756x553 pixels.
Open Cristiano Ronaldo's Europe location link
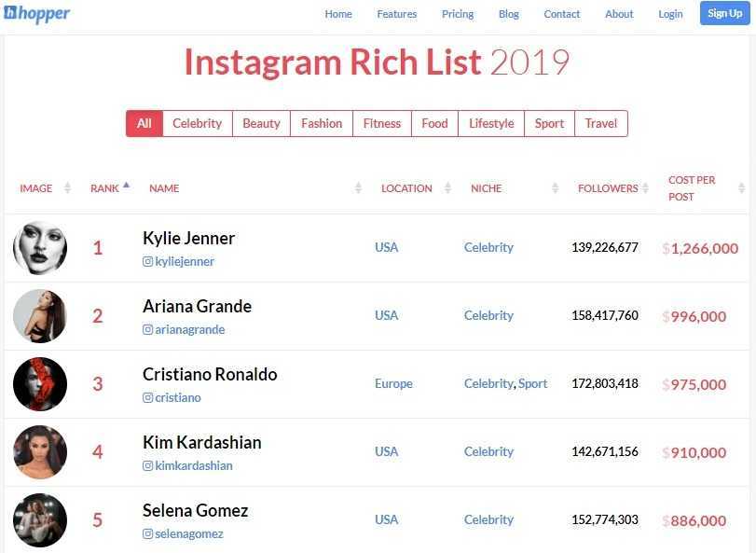[x=393, y=384]
